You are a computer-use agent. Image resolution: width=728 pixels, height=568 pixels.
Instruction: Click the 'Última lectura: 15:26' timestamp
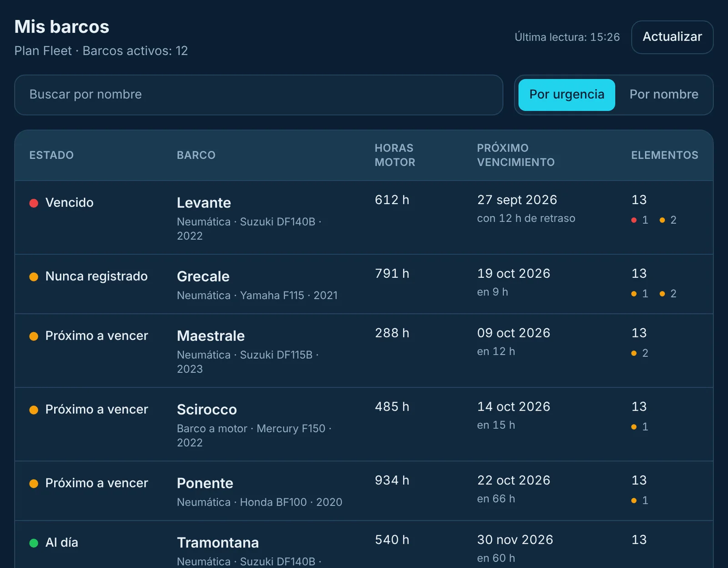(x=567, y=37)
